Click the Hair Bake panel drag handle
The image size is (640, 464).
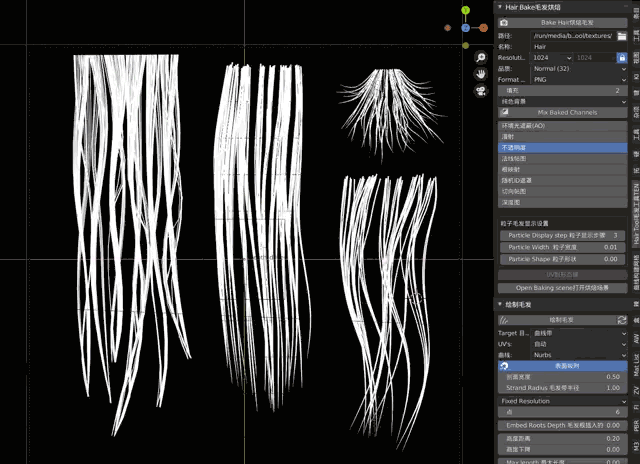coord(626,7)
